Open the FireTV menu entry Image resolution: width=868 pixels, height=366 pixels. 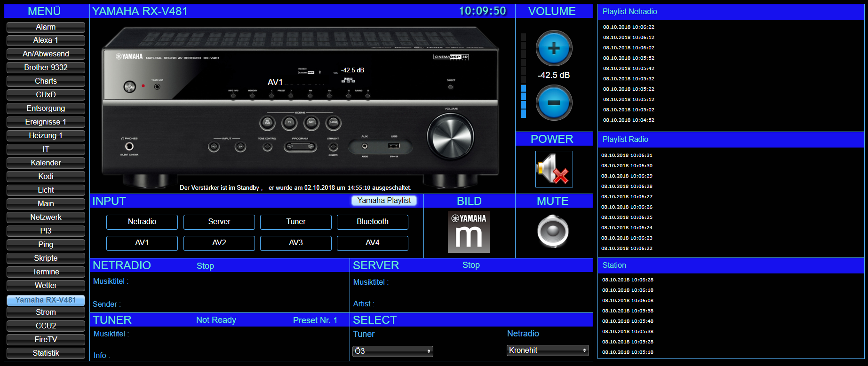[x=46, y=340]
